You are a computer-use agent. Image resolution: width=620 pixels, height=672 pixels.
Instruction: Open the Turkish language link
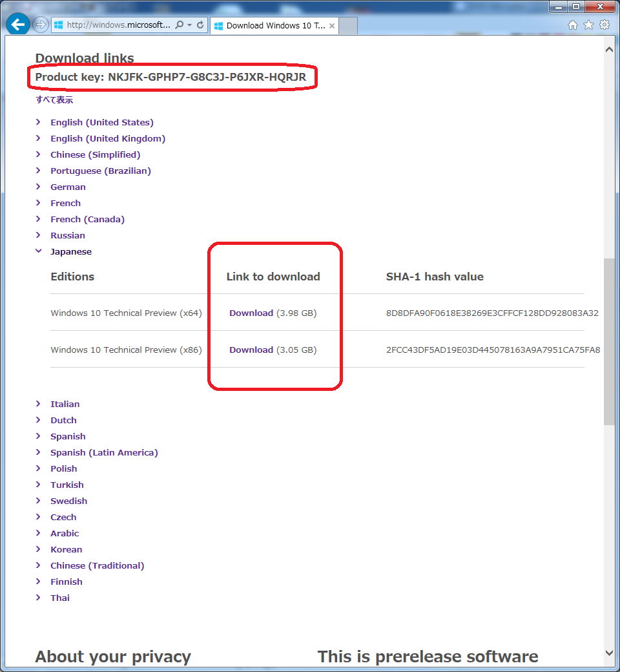tap(67, 485)
